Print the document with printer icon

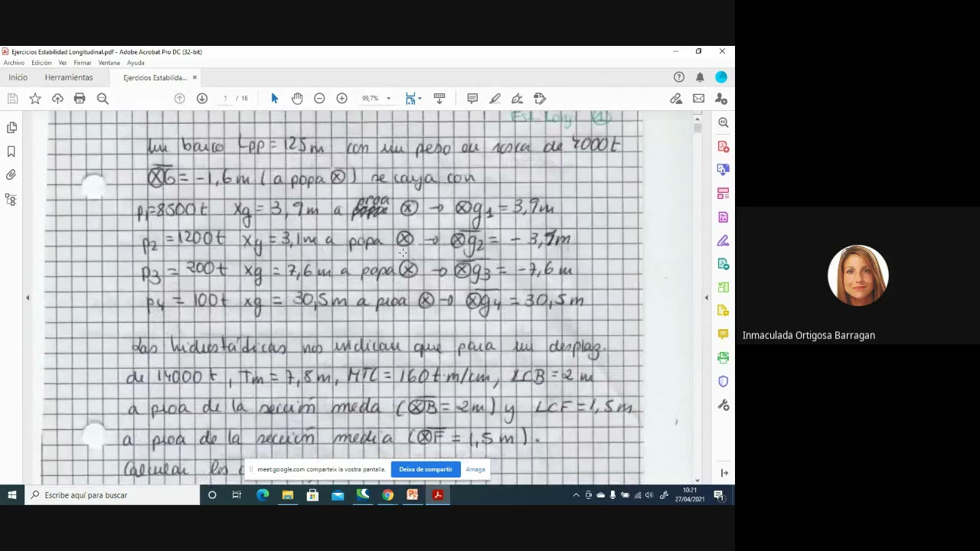tap(80, 98)
